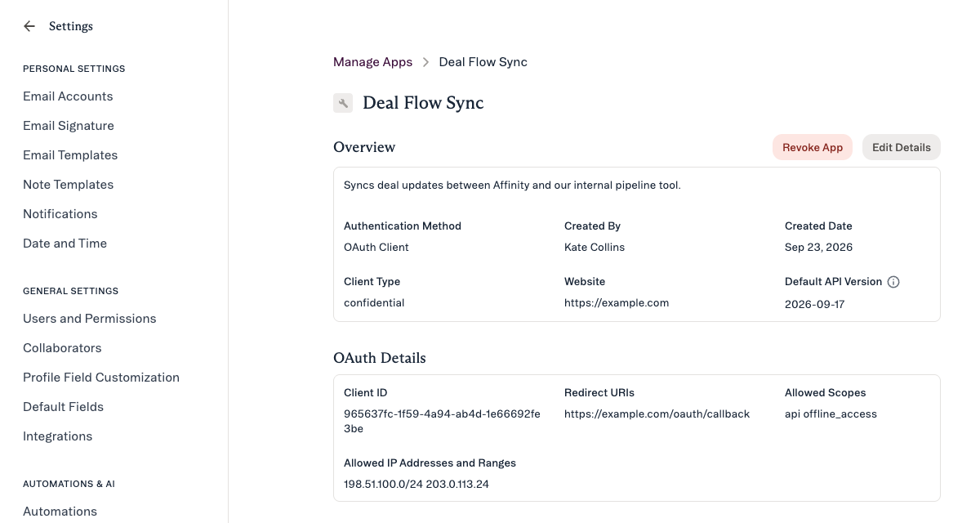
Task: Click the redirect URI https://example.com/oauth/callback
Action: pos(657,414)
